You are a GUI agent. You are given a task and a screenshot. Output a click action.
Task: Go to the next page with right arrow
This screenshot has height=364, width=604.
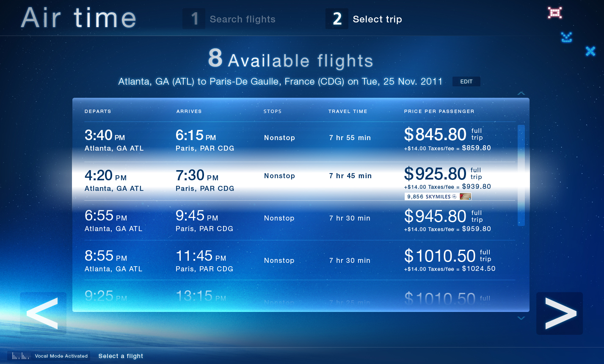click(x=560, y=313)
